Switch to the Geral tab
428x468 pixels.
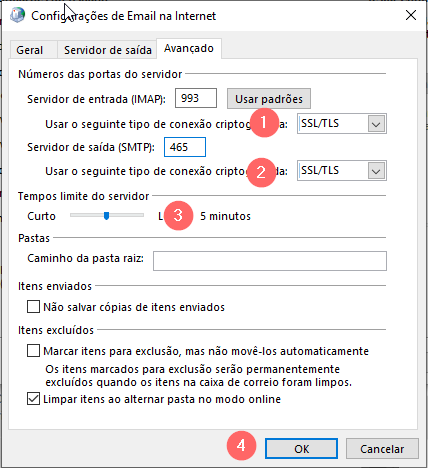(x=30, y=50)
